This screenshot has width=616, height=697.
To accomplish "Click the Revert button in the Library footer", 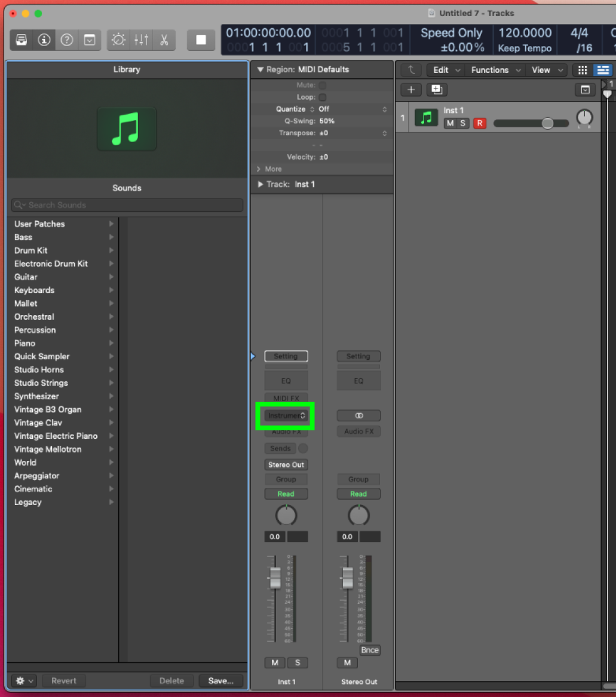I will (x=63, y=680).
